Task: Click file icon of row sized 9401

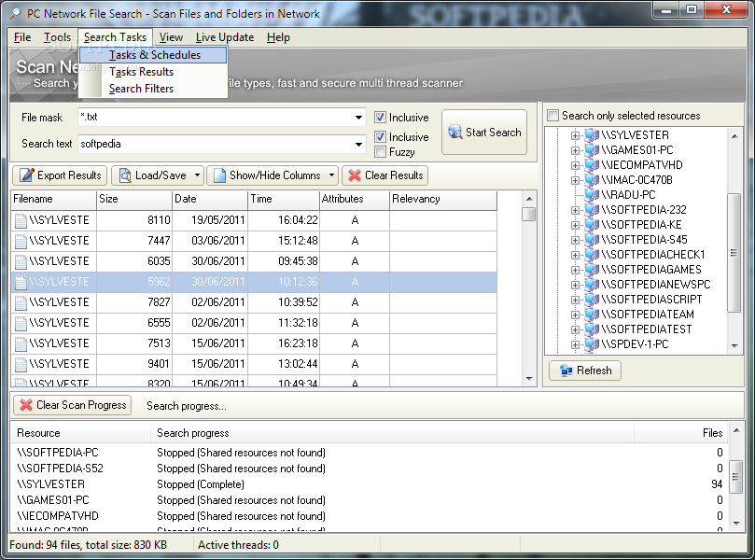Action: [x=21, y=364]
